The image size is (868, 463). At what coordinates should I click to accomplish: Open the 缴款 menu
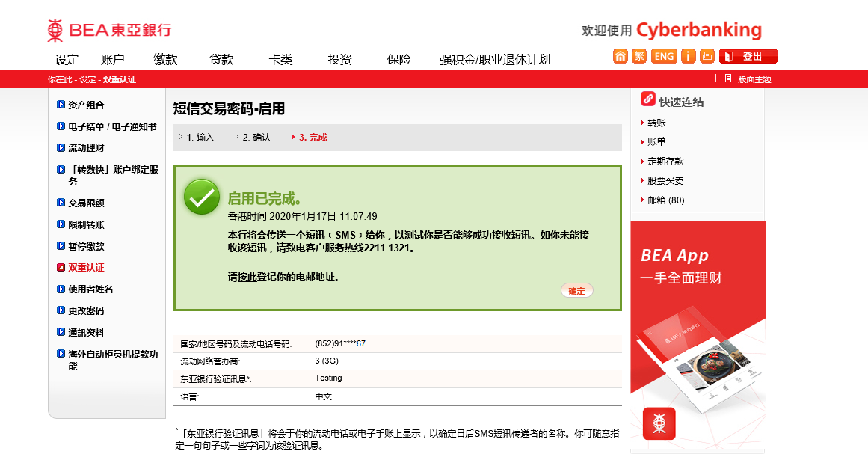point(165,60)
